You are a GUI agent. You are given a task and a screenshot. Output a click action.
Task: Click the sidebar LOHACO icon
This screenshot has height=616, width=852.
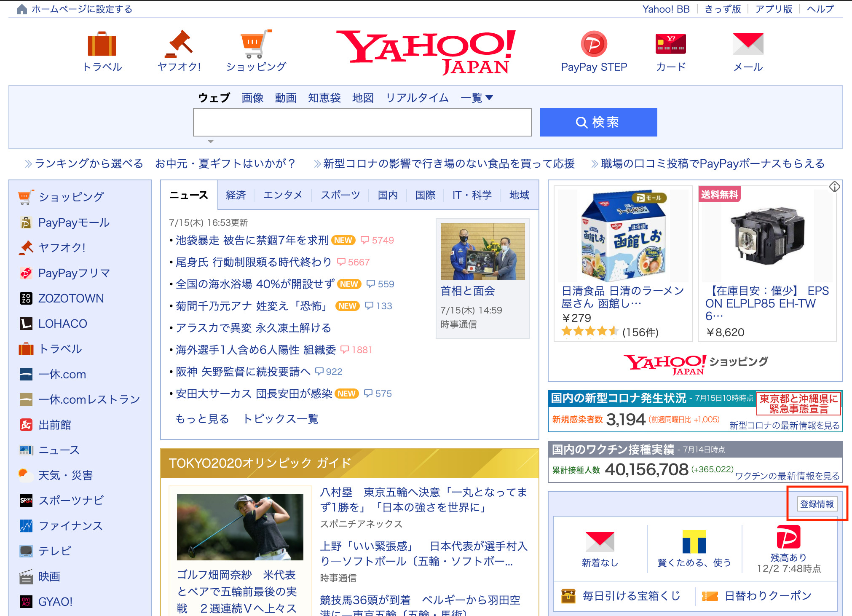(26, 324)
